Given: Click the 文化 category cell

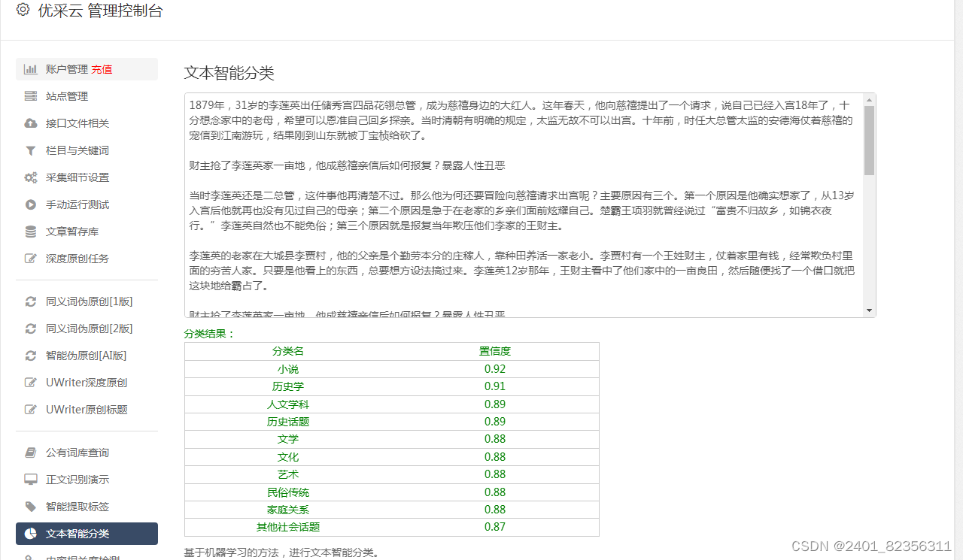Looking at the screenshot, I should (x=288, y=457).
